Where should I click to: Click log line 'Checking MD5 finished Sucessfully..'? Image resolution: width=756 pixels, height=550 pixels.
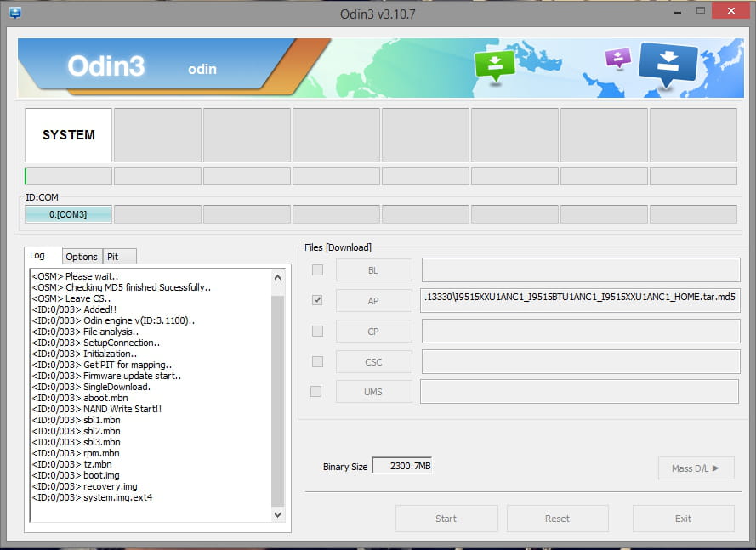122,287
